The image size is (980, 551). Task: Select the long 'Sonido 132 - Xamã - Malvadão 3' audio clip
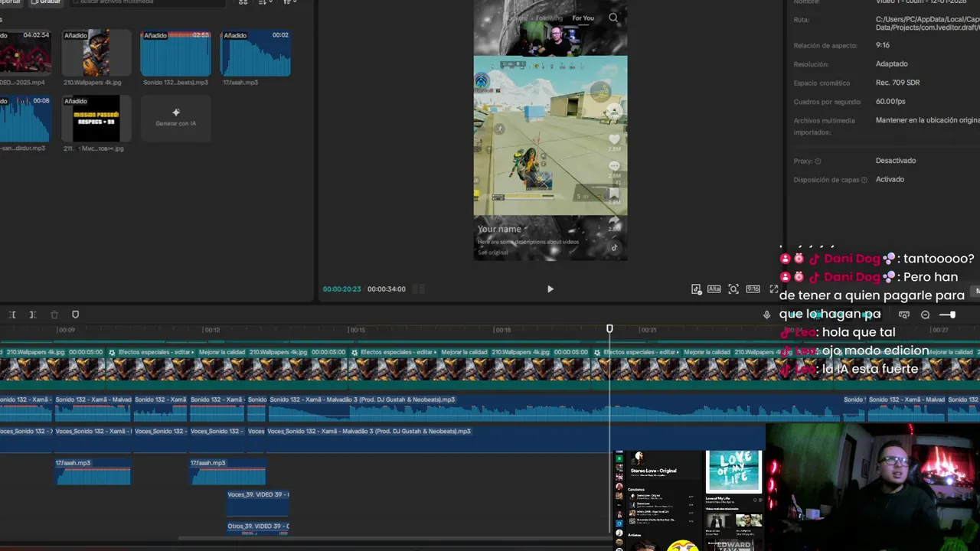click(554, 408)
